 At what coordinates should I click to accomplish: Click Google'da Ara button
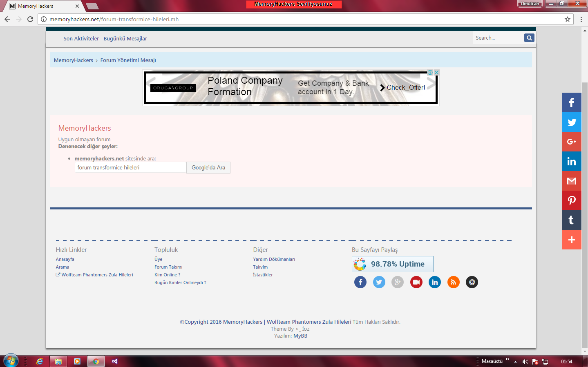click(208, 167)
